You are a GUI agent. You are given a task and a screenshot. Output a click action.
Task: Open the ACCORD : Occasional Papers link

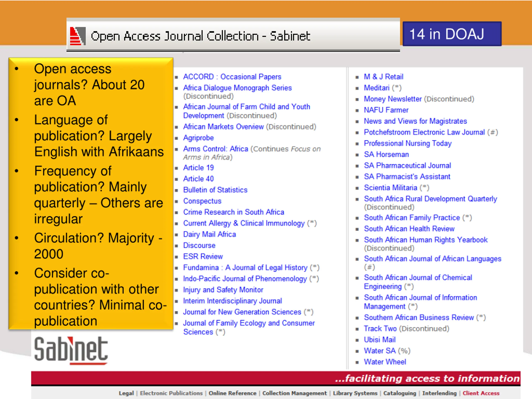[232, 77]
